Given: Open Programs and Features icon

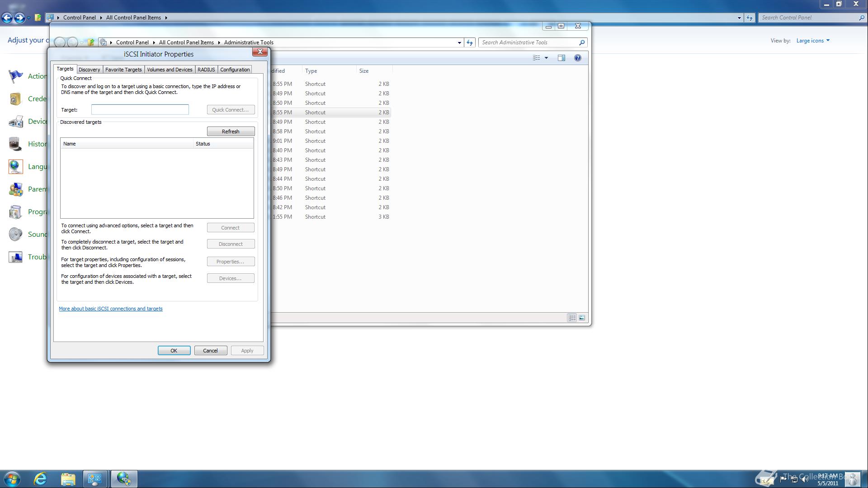Looking at the screenshot, I should pyautogui.click(x=15, y=212).
